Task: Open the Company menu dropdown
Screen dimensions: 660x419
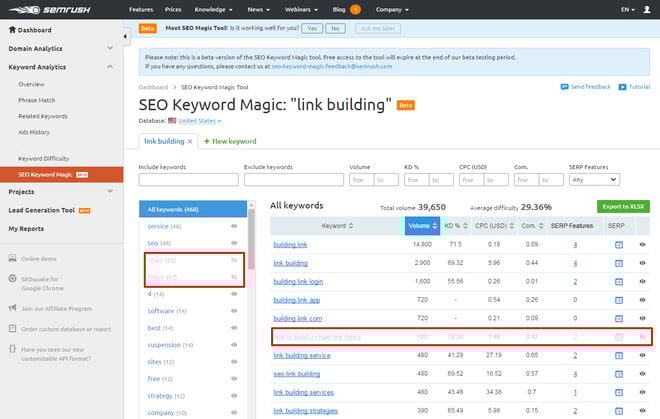Action: pyautogui.click(x=392, y=9)
